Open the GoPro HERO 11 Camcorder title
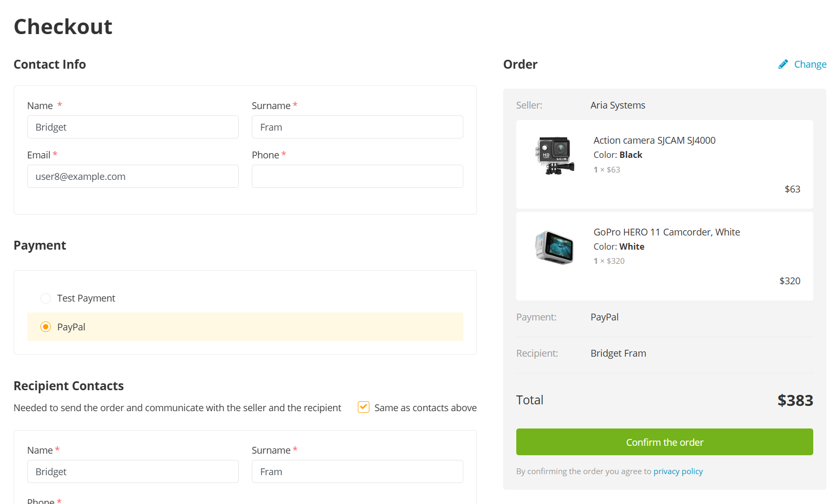This screenshot has height=504, width=840. [666, 232]
